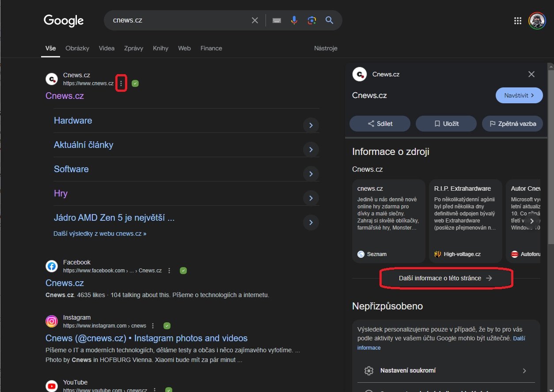Image resolution: width=554 pixels, height=392 pixels.
Task: Switch to the Zprávy tab
Action: click(134, 48)
